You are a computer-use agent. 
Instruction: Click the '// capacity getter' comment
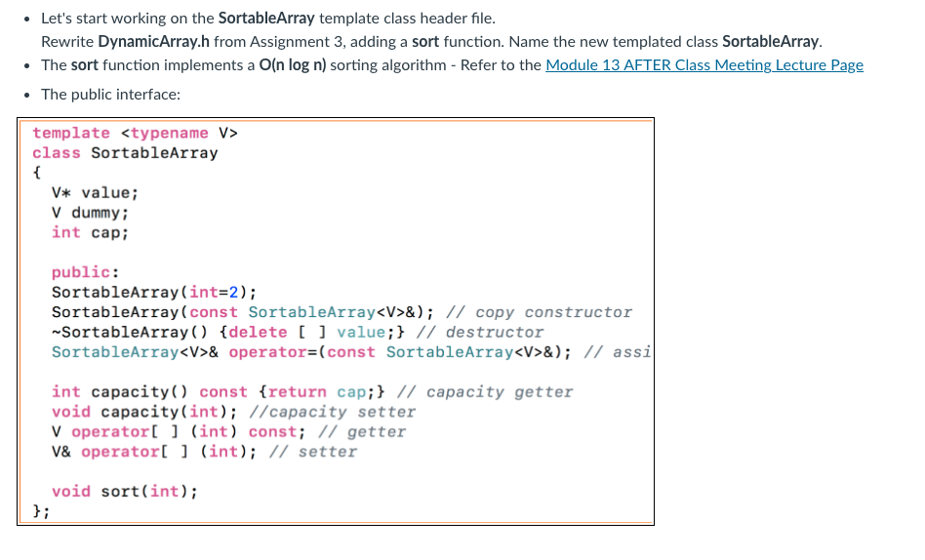(485, 392)
